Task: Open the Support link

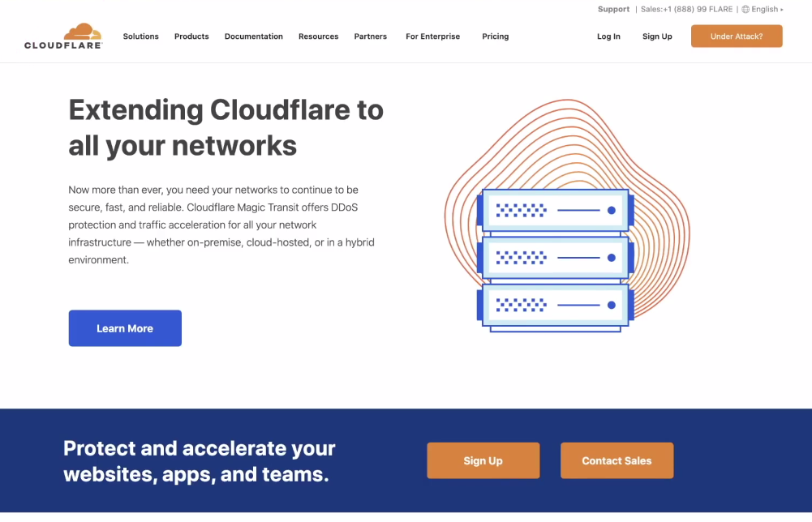Action: click(x=613, y=9)
